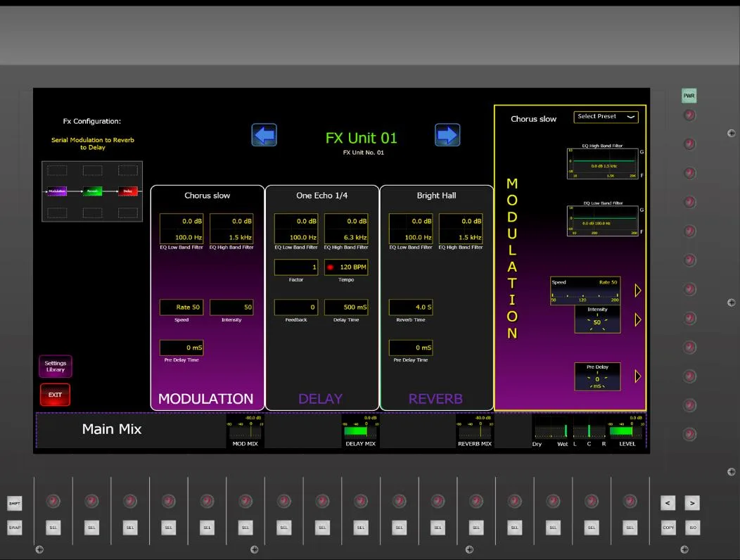Screen dimensions: 740x560
Task: Adjust the Speed Rate slider
Action: coord(585,291)
